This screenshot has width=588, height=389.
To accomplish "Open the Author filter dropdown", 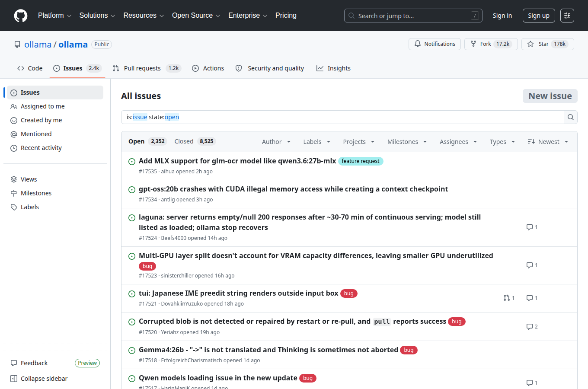I will click(276, 142).
